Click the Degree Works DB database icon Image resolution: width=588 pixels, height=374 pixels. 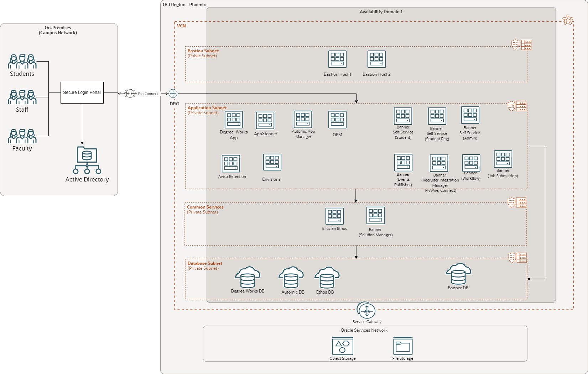[x=248, y=277]
